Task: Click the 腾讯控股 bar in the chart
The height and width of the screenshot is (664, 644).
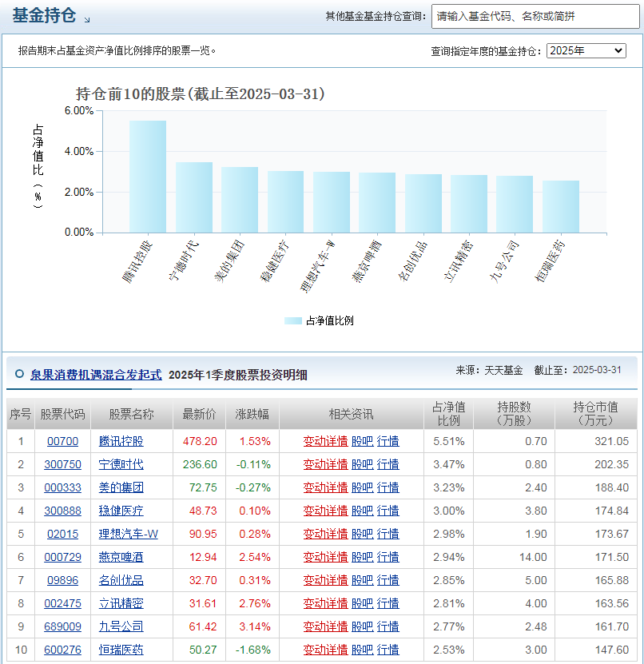Action: pyautogui.click(x=148, y=177)
